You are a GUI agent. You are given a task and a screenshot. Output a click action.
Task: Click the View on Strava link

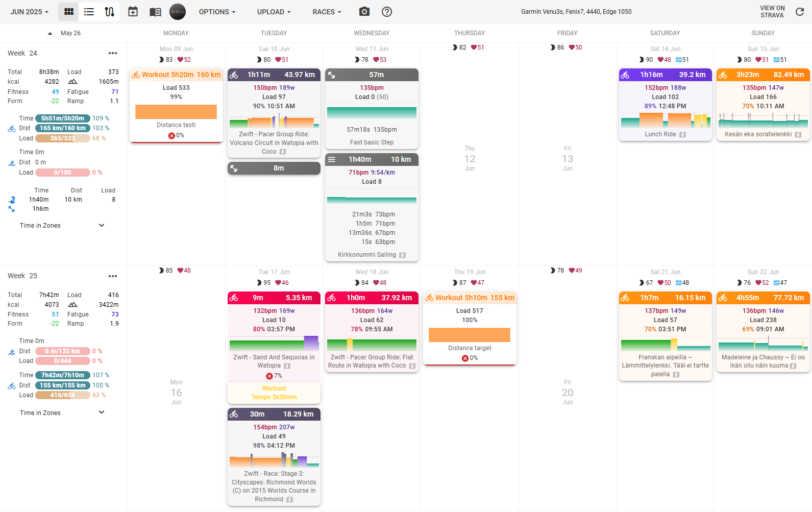(772, 12)
